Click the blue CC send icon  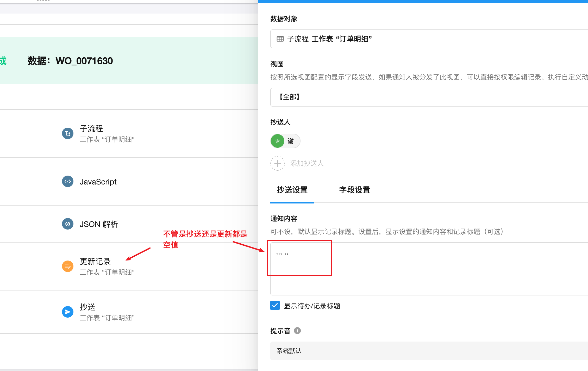[x=68, y=312]
